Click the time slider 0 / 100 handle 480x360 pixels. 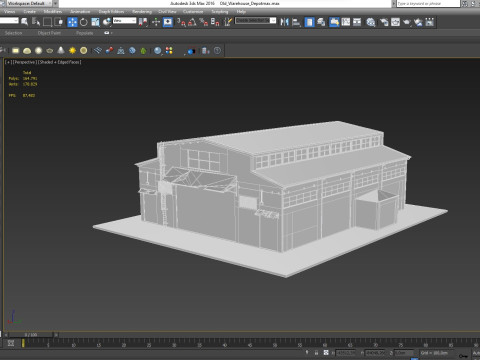click(31, 334)
